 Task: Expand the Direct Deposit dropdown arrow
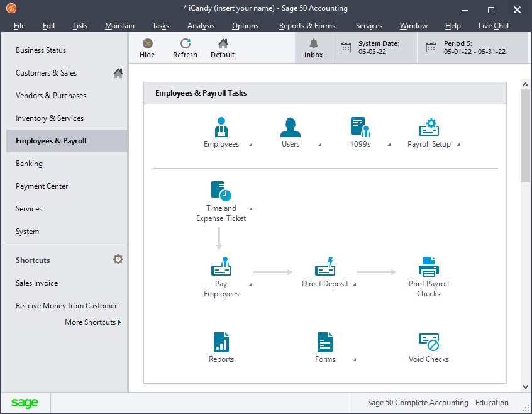click(x=355, y=284)
